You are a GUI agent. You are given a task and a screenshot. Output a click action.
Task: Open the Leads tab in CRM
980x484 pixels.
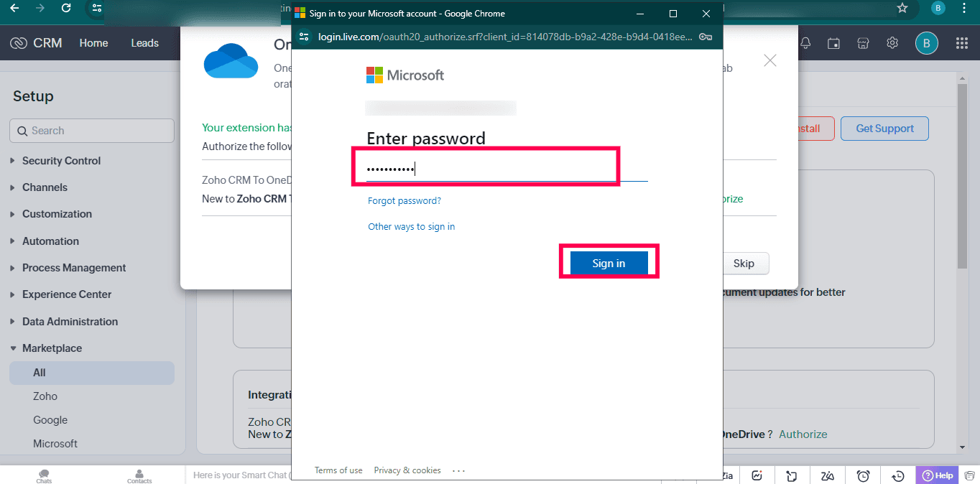point(144,43)
